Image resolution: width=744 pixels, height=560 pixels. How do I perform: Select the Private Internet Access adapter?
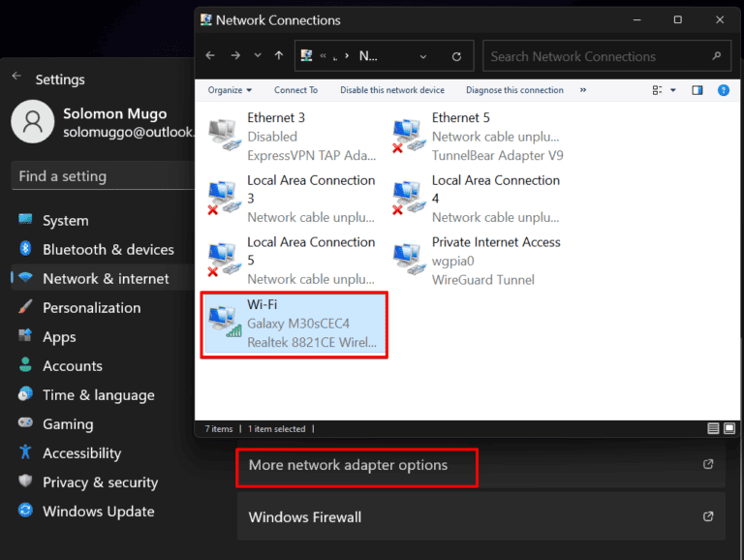(x=479, y=260)
